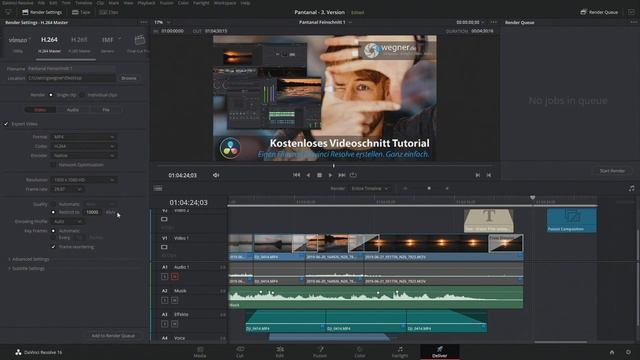Select Restrict to quality radio button

53,212
